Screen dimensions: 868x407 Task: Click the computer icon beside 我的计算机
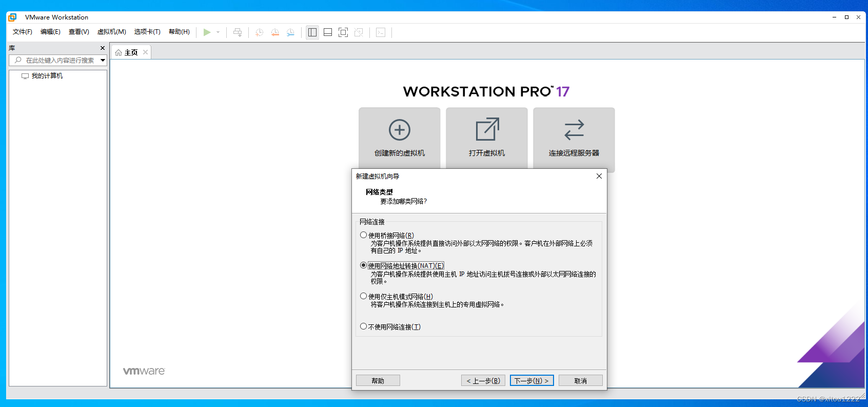point(25,76)
